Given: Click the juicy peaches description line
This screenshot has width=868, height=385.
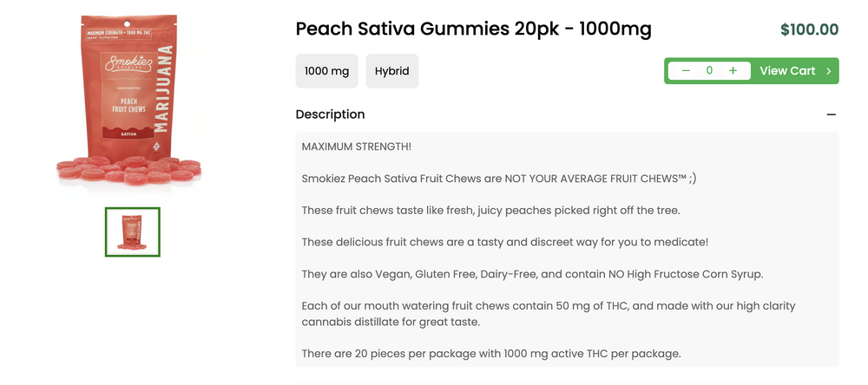Looking at the screenshot, I should click(x=490, y=211).
